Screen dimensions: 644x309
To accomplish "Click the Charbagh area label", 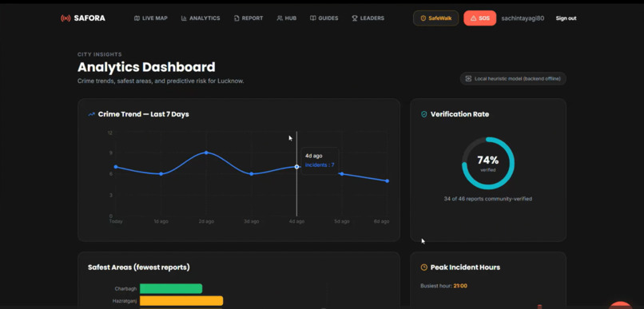I will [125, 288].
